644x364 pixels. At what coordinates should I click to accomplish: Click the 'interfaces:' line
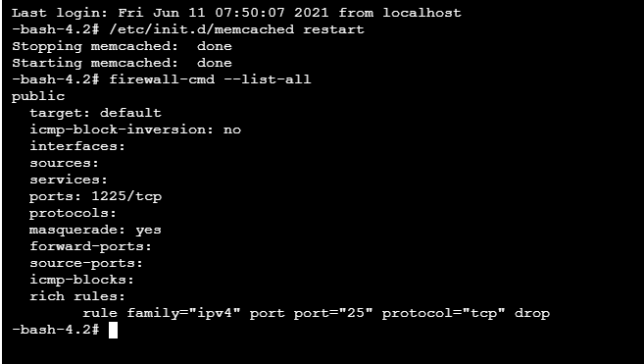tap(77, 146)
